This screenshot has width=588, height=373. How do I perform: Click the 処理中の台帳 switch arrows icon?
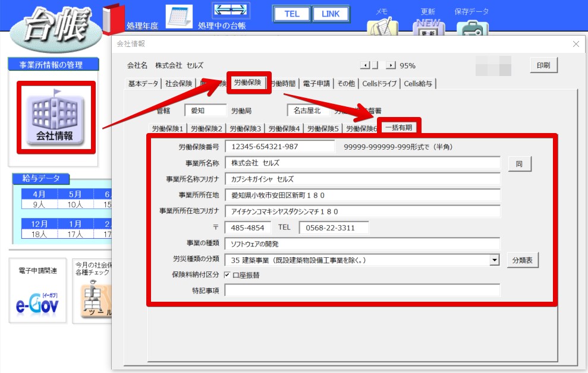[231, 10]
